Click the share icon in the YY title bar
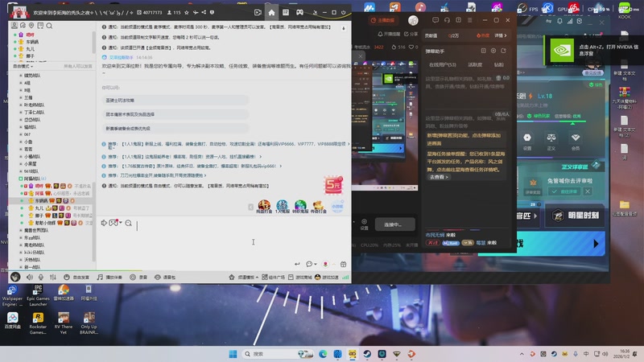This screenshot has width=644, height=362. coord(204,13)
